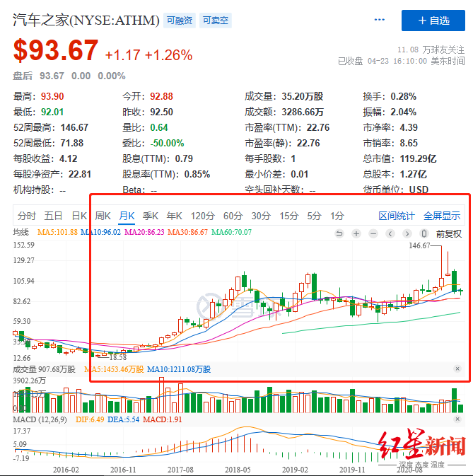Click the 换手 value 0.28%

(403, 96)
